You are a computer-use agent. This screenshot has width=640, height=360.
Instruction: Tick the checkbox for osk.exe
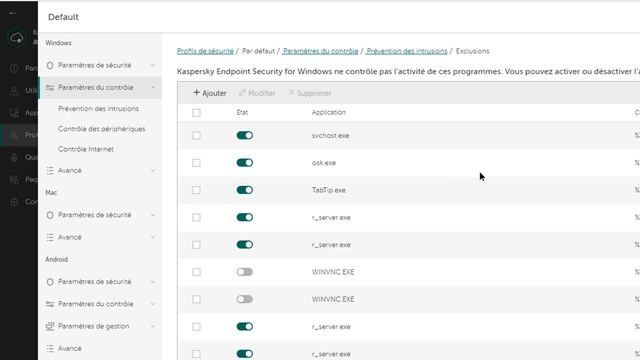tap(196, 163)
